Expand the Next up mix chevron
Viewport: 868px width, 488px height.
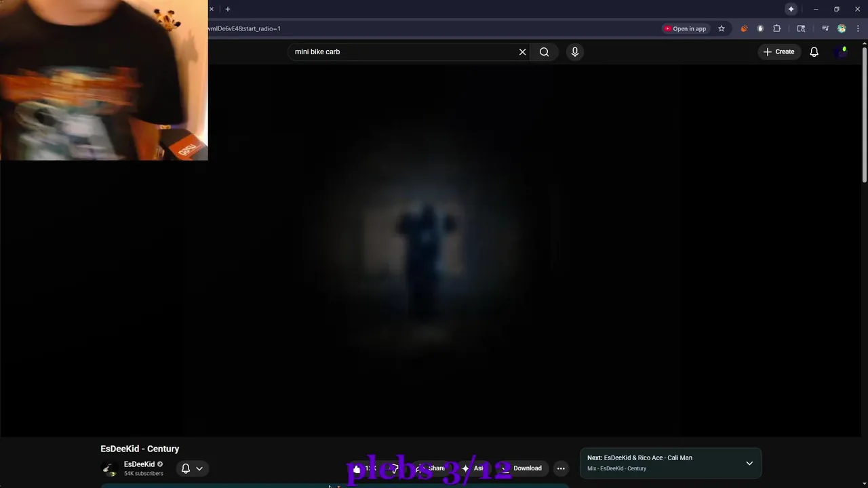749,463
